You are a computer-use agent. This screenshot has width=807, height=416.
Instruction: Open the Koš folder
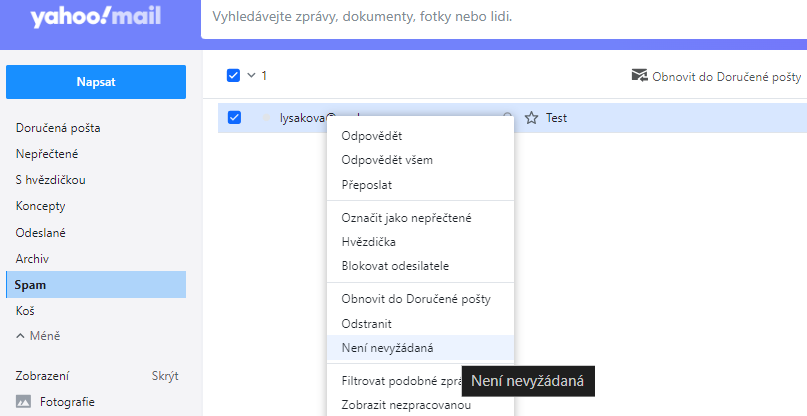point(26,311)
